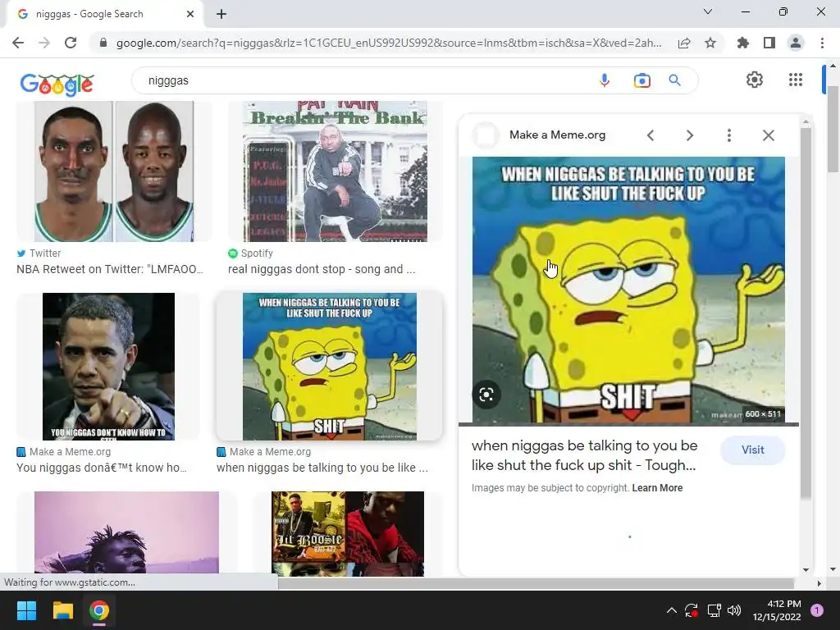Open Make a Meme.org panel header
This screenshot has height=630, width=840.
557,135
